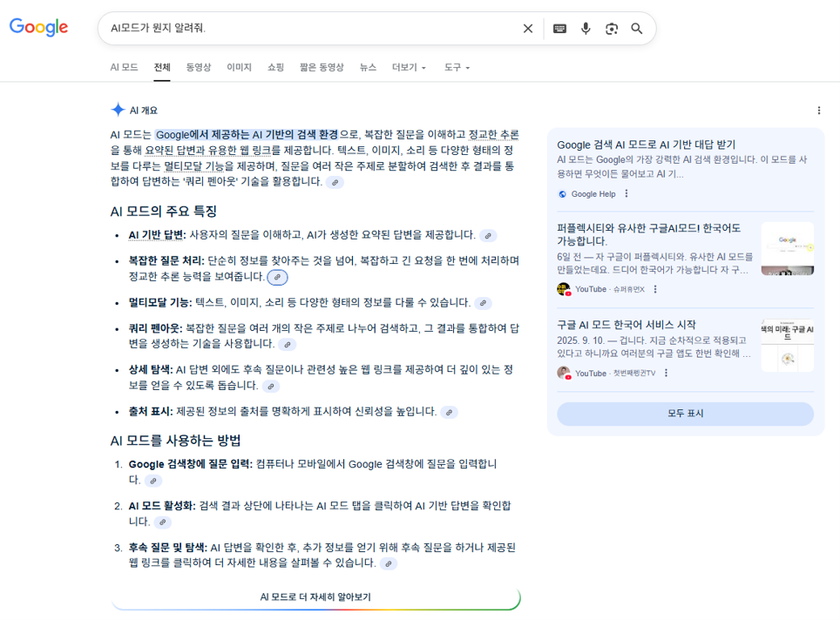
Task: Click source link icon for 출처 표시 bullet
Action: (x=449, y=412)
